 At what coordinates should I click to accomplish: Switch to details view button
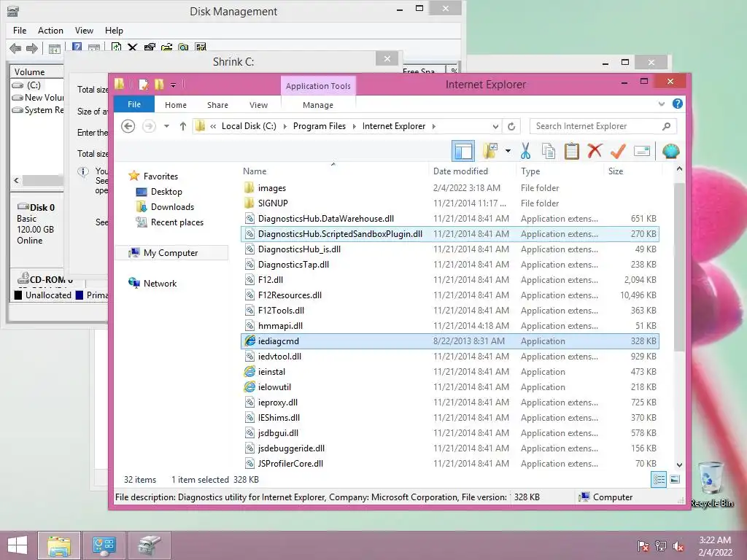pyautogui.click(x=659, y=480)
